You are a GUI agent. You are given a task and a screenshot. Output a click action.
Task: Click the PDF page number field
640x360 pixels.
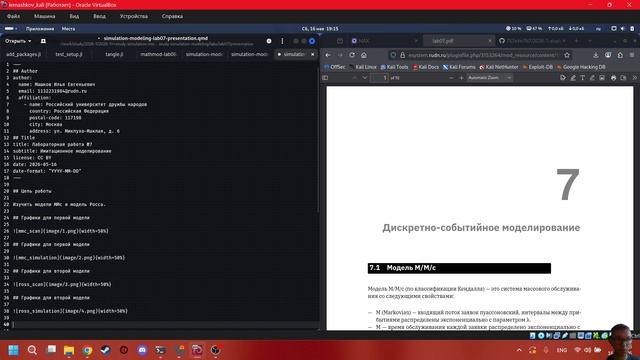point(379,78)
